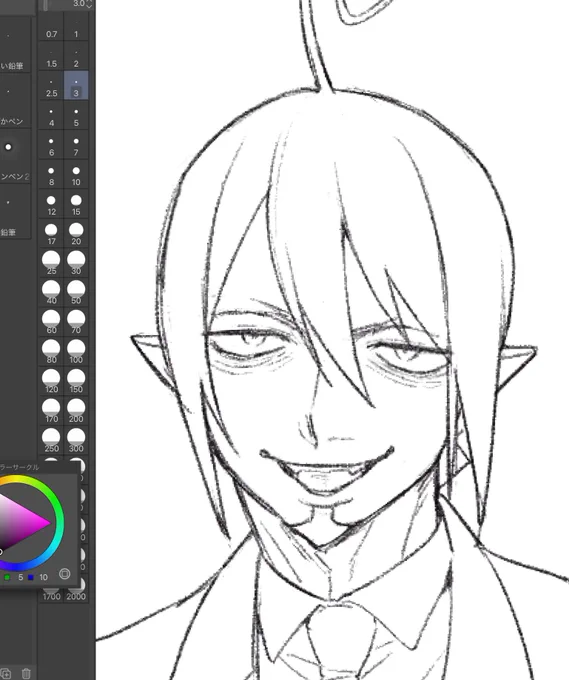Choose brush size 1.5
Viewport: 569px width, 680px height.
point(51,57)
